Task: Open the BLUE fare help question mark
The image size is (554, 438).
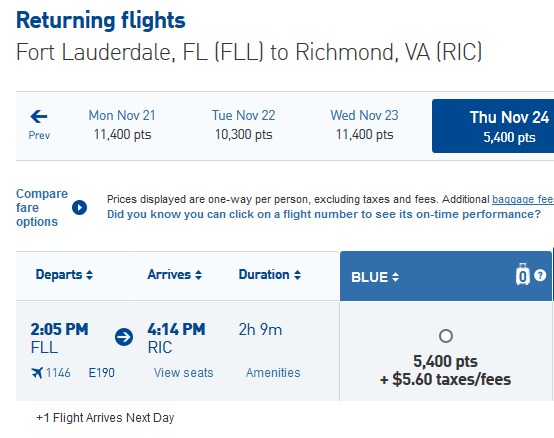Action: 540,275
